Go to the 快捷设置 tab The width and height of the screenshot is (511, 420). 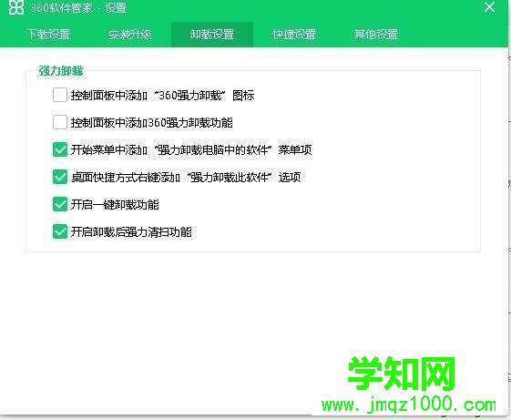(x=294, y=35)
